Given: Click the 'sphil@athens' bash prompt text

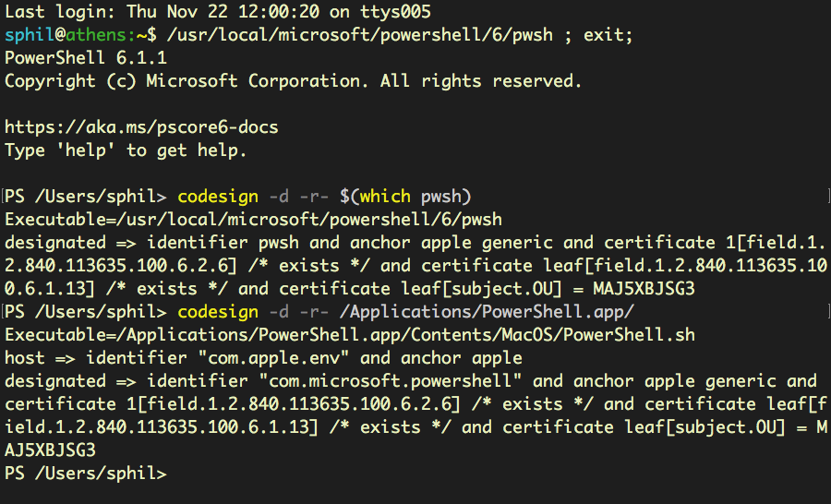Looking at the screenshot, I should 66,35.
